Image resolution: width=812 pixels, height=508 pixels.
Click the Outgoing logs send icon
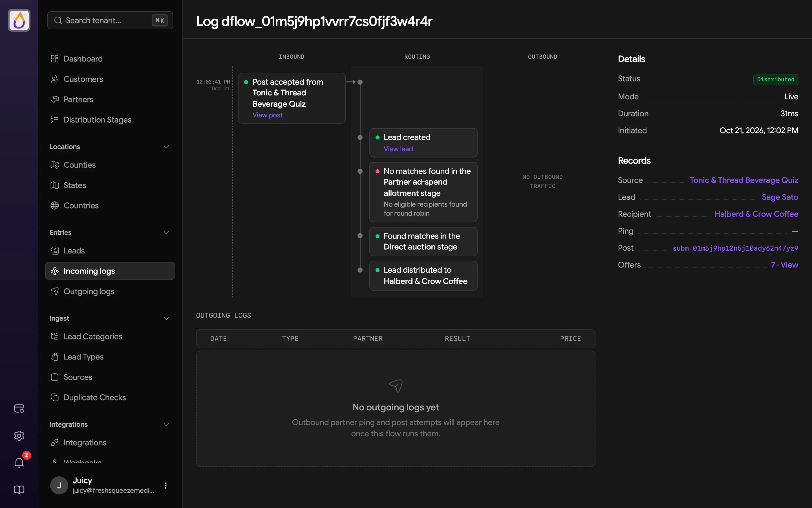coord(55,291)
